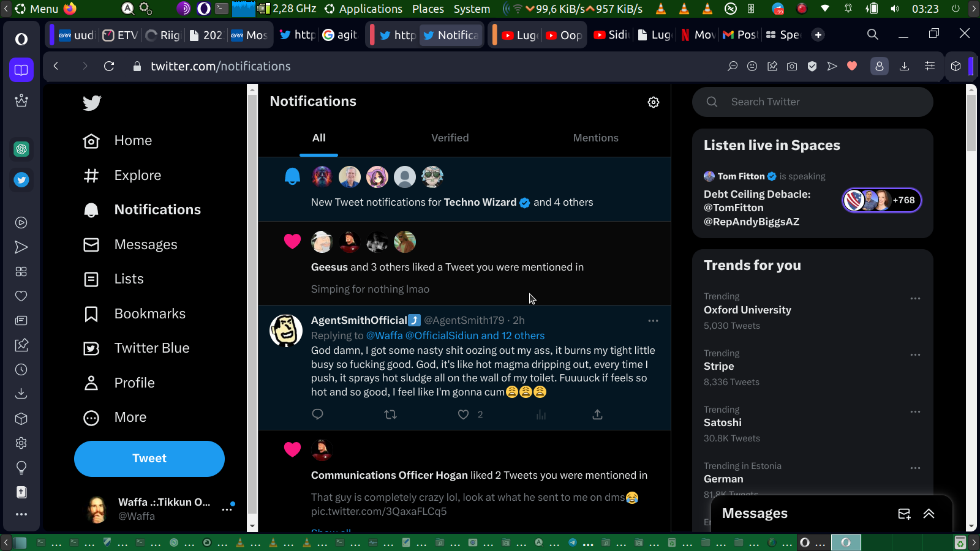Open Opera sidebar bookmarks heart
Screen dimensions: 980x551
point(21,296)
